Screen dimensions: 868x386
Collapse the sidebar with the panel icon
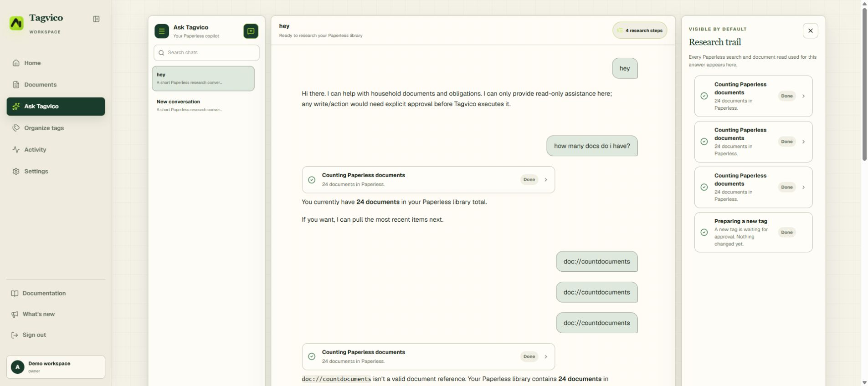[x=96, y=19]
